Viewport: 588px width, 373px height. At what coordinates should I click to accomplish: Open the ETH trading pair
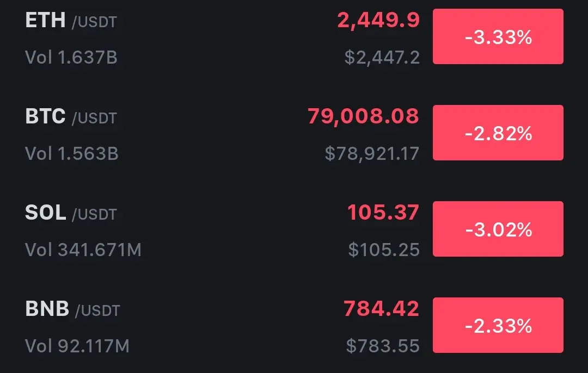[71, 21]
